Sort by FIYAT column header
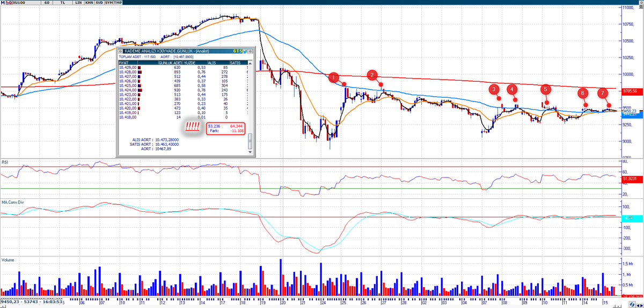Screen dimensions: 644x308 [128, 63]
